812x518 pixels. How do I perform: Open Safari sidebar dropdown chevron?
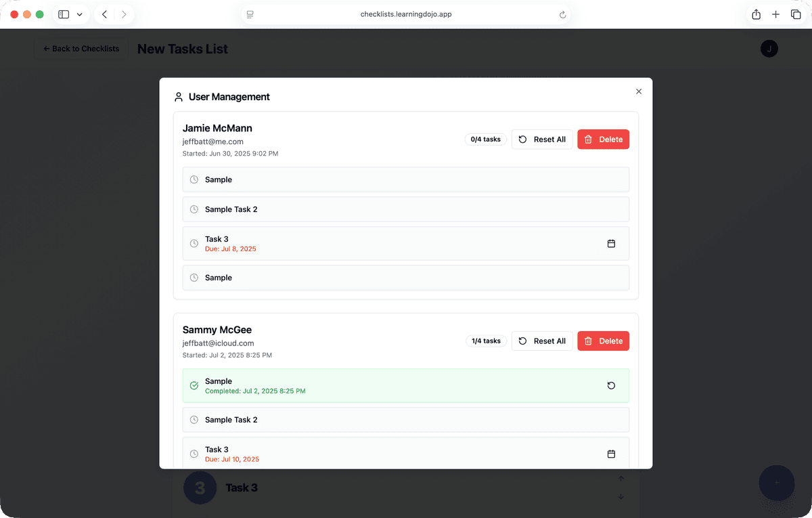(80, 14)
